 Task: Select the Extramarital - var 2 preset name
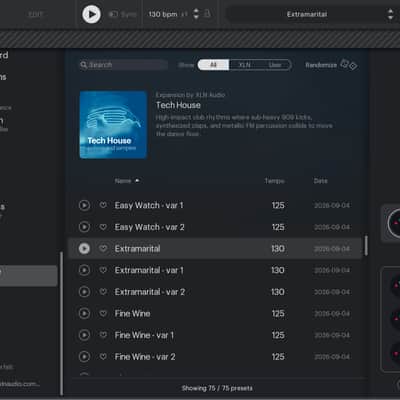(150, 292)
